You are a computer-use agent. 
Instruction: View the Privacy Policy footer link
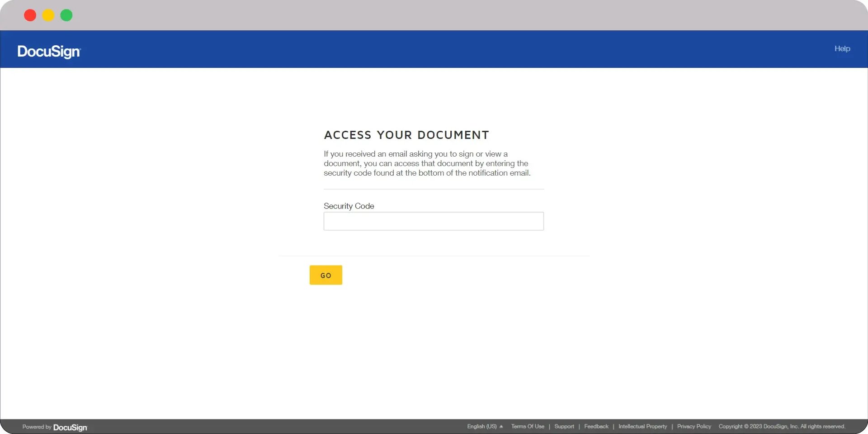[x=693, y=426]
